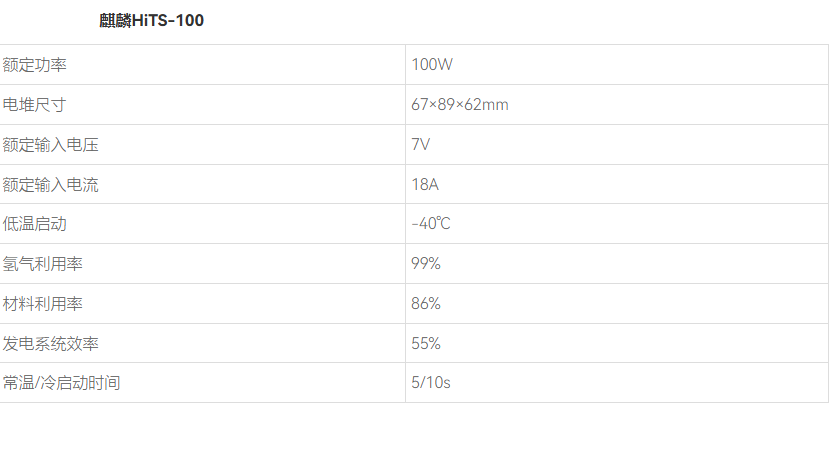Viewport: 829px width, 460px height.
Task: Select the 发电系统效率 label
Action: click(x=51, y=344)
